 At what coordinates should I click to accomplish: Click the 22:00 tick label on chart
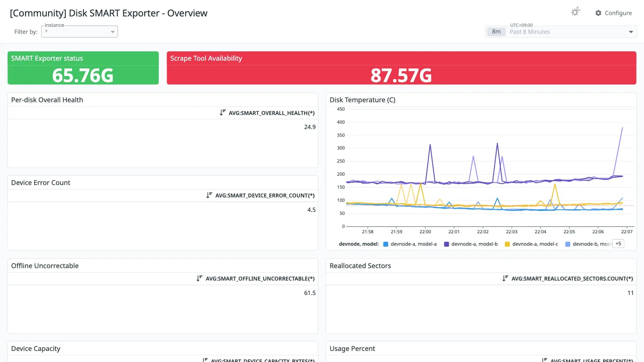[425, 232]
